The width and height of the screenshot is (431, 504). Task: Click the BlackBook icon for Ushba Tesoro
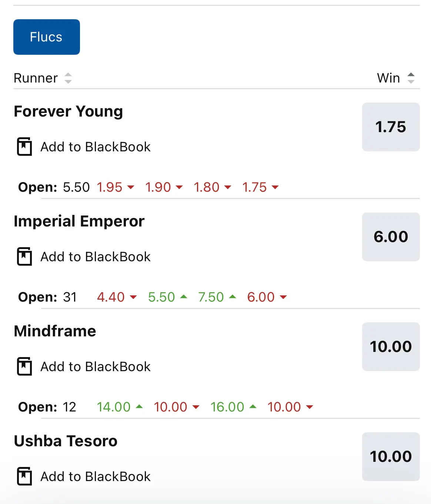pos(24,476)
